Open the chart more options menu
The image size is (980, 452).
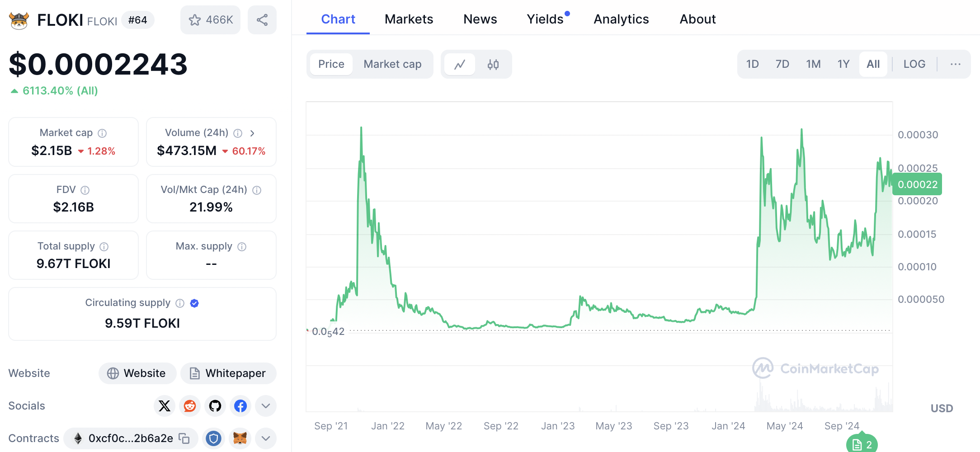(956, 64)
